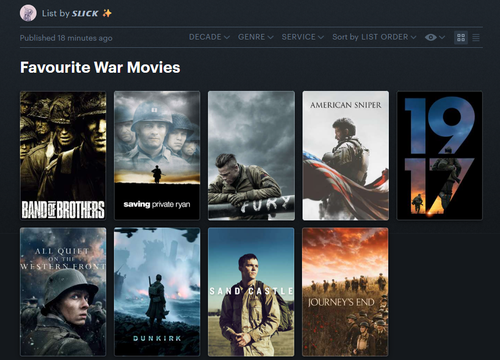Open the SERVICE filter dropdown
The image size is (500, 360).
coord(303,37)
